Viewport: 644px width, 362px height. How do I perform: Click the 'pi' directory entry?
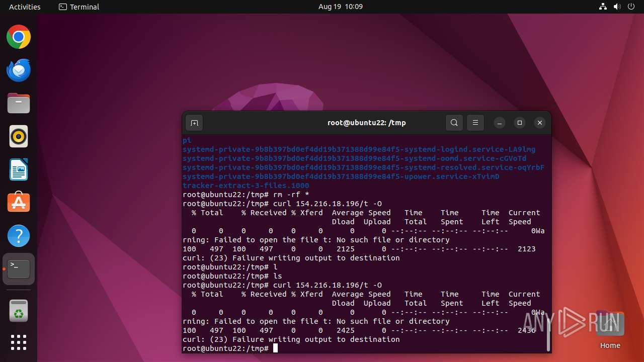pyautogui.click(x=187, y=140)
